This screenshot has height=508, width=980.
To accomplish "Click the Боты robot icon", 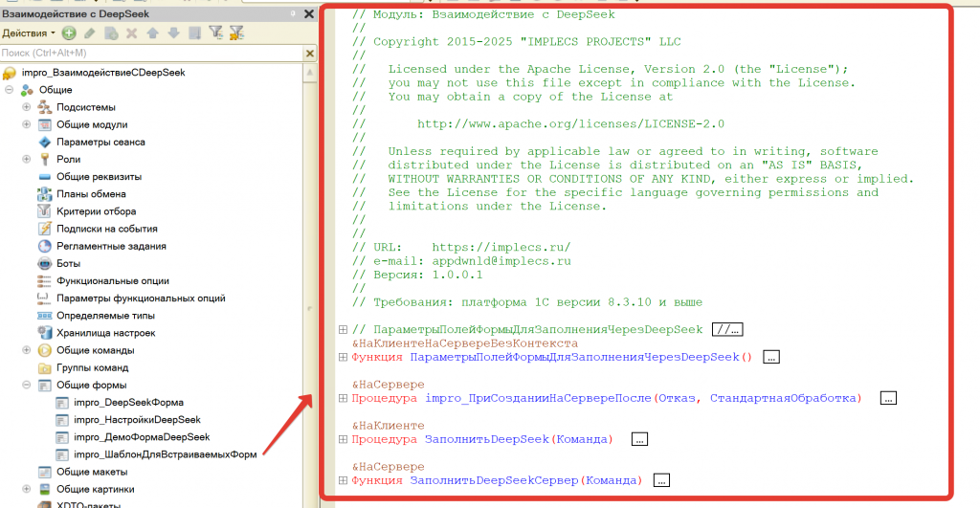I will (44, 263).
